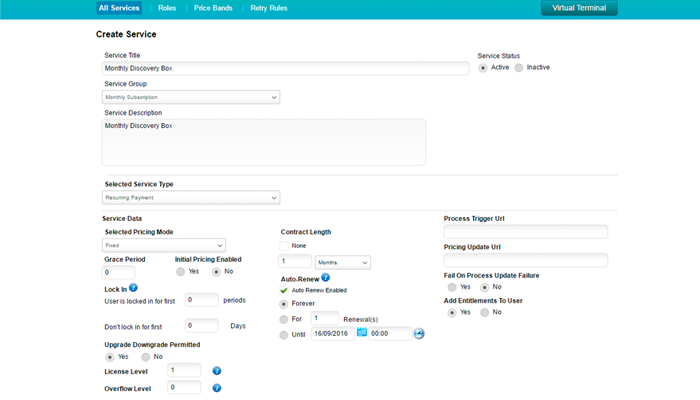Open the Lock In help icon
This screenshot has height=400, width=700.
tap(133, 288)
